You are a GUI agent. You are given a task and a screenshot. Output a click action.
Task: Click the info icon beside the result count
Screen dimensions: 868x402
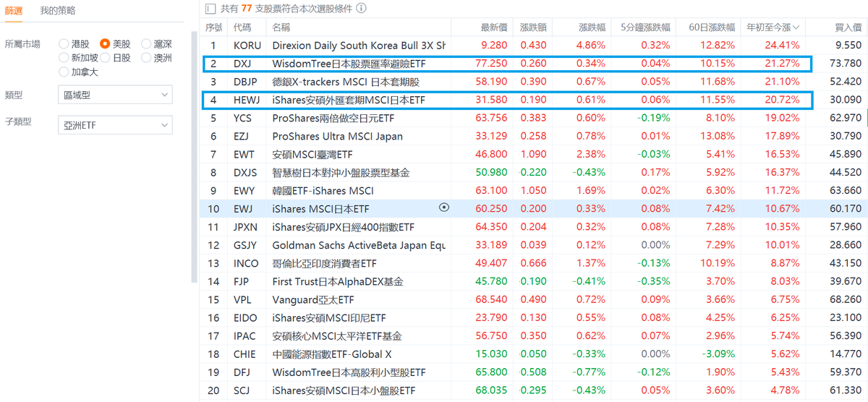(x=361, y=9)
